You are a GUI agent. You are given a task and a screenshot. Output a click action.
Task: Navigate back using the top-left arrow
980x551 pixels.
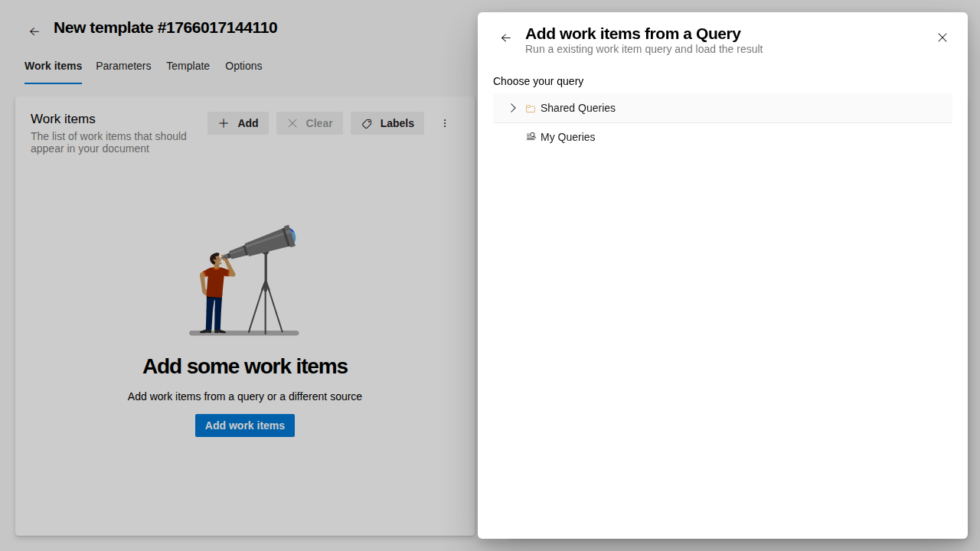click(34, 31)
